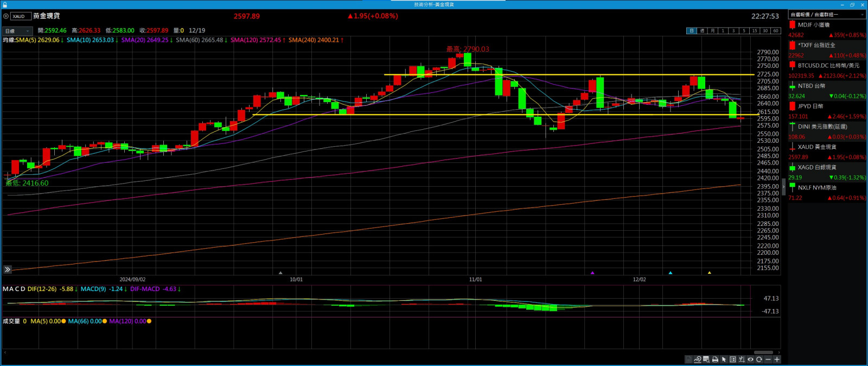Click the refresh chart icon
This screenshot has height=366, width=868.
[759, 359]
